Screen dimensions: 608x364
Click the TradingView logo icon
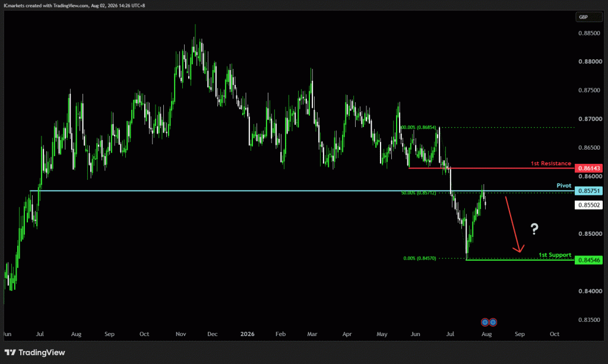tap(10, 352)
